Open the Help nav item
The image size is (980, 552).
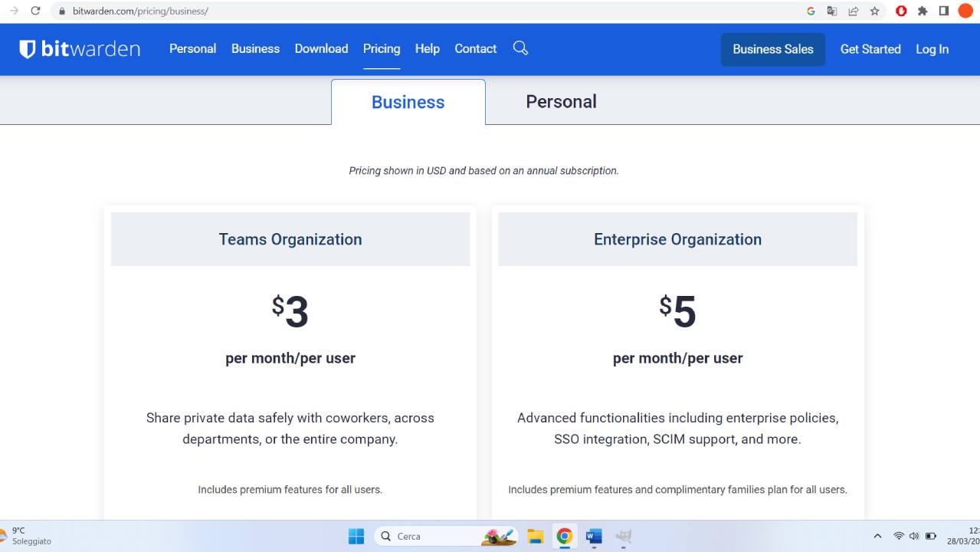(428, 48)
